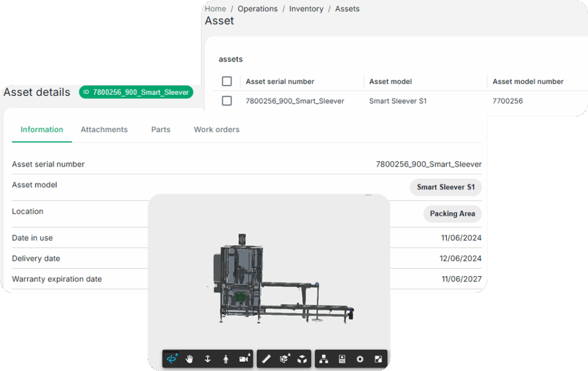
Task: Tick the select-all checkbox in assets header
Action: [227, 82]
